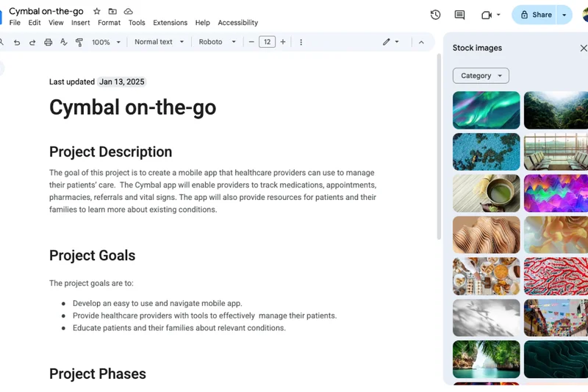Open the editing mode pencil menu
The height and width of the screenshot is (392, 588).
click(390, 42)
